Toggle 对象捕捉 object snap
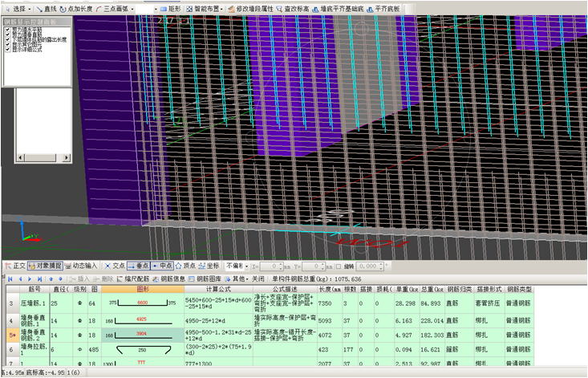This screenshot has height=378, width=588. [x=45, y=266]
